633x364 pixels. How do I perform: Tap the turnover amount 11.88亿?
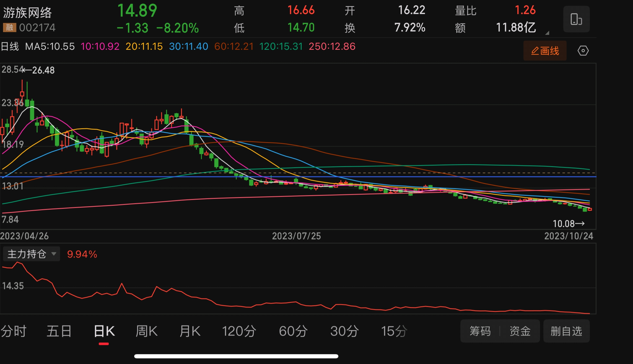click(516, 27)
